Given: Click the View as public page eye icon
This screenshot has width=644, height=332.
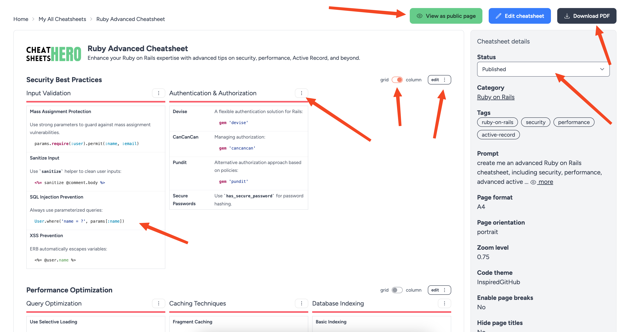Looking at the screenshot, I should coord(420,16).
